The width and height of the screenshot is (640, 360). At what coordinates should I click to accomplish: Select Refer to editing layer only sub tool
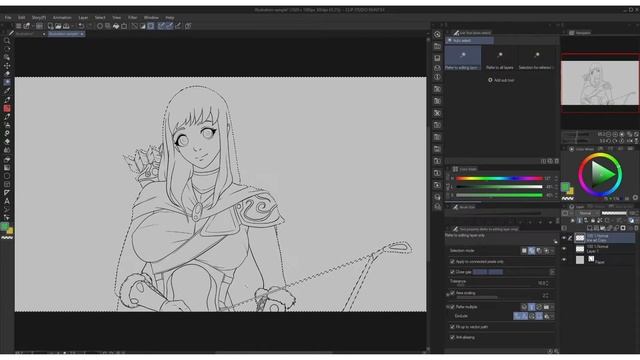click(x=462, y=58)
